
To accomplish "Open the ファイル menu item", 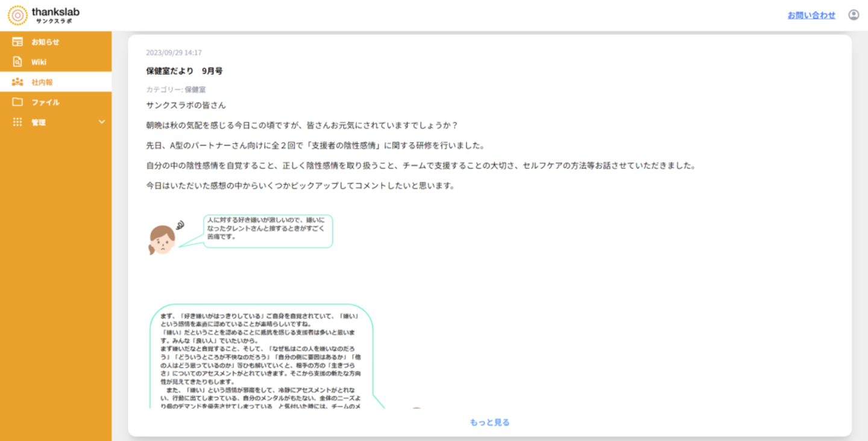I will (x=55, y=102).
